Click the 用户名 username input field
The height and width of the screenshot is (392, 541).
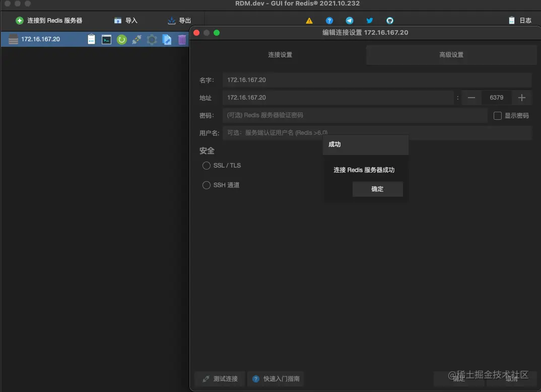pos(377,133)
